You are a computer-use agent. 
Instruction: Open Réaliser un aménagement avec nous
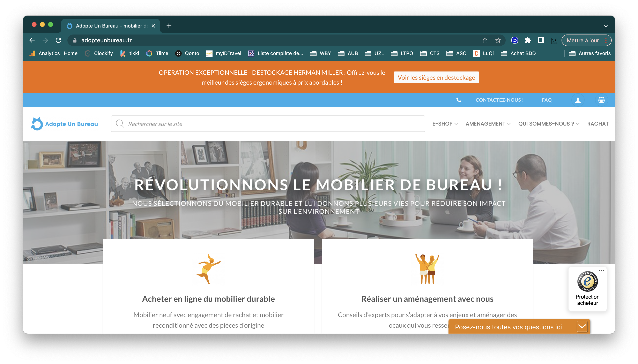(427, 299)
